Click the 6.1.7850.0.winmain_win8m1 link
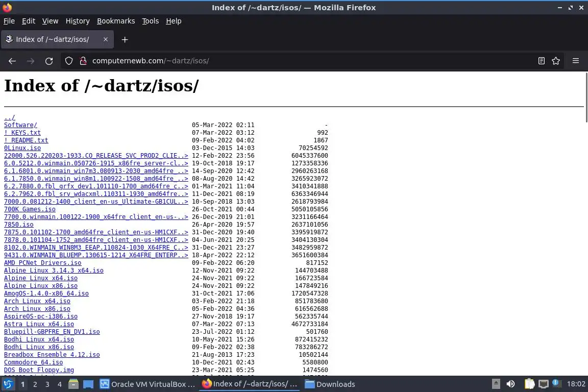588x392 pixels. [x=96, y=179]
